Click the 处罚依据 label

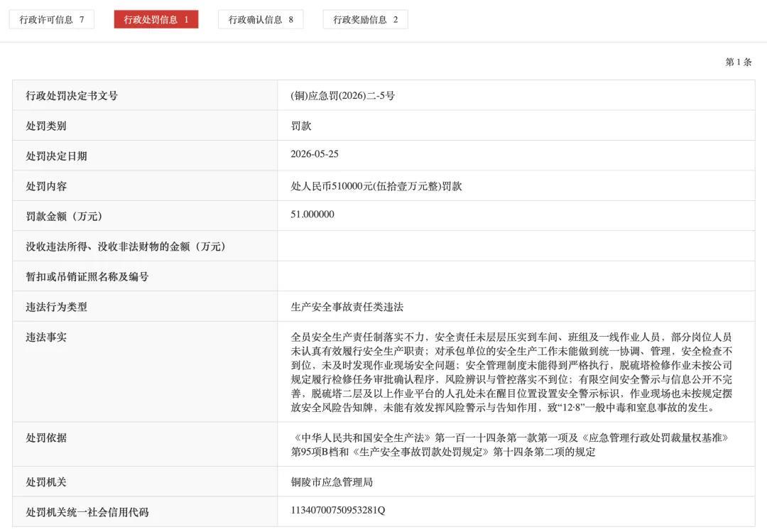pos(46,438)
